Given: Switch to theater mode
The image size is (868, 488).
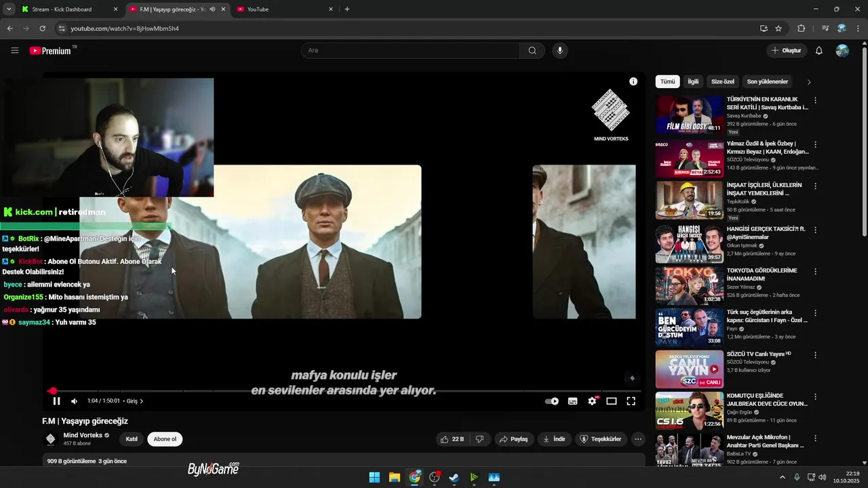Looking at the screenshot, I should tap(611, 401).
